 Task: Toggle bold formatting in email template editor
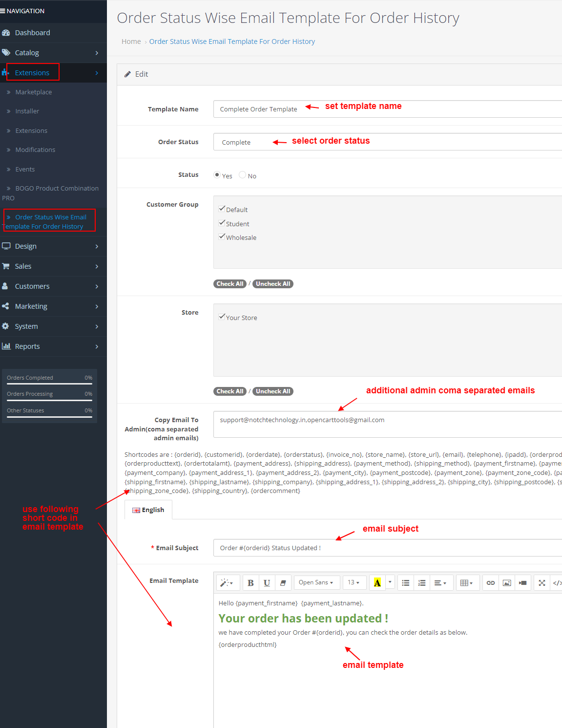(x=250, y=582)
